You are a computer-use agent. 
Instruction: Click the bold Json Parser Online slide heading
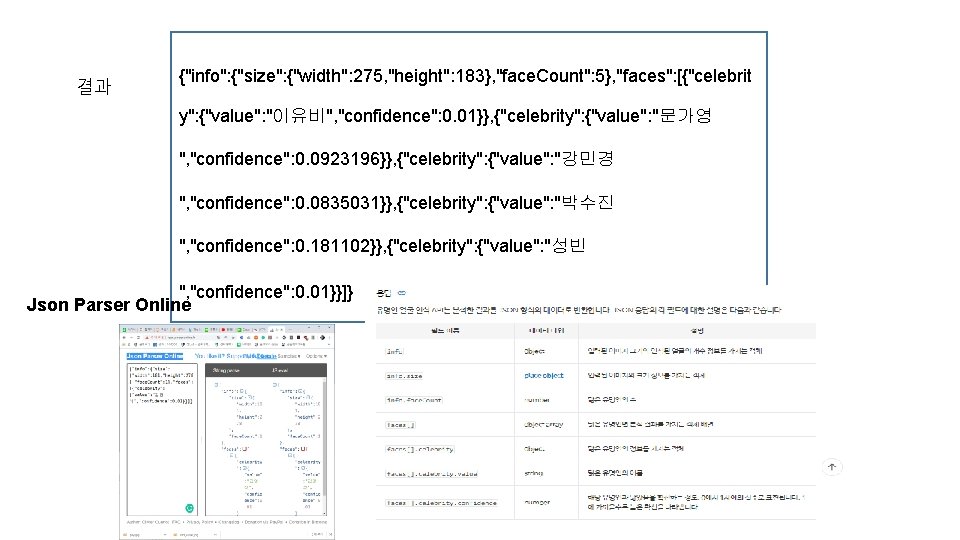click(109, 304)
